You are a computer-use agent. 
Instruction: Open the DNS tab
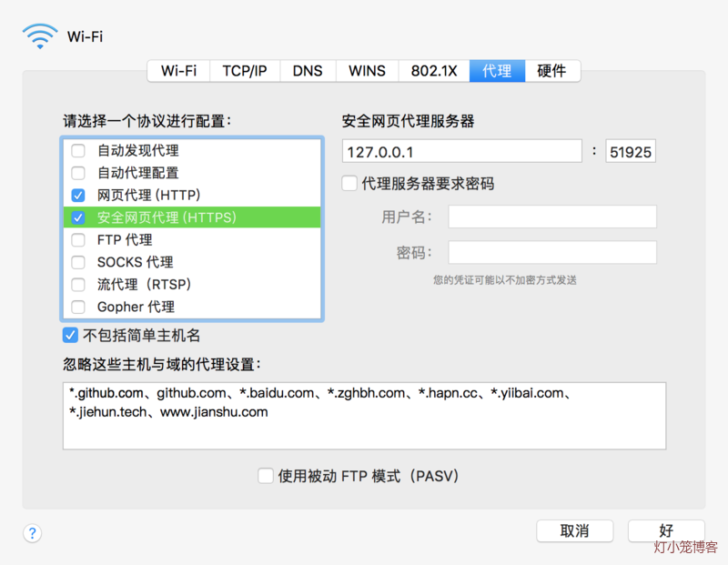click(308, 71)
